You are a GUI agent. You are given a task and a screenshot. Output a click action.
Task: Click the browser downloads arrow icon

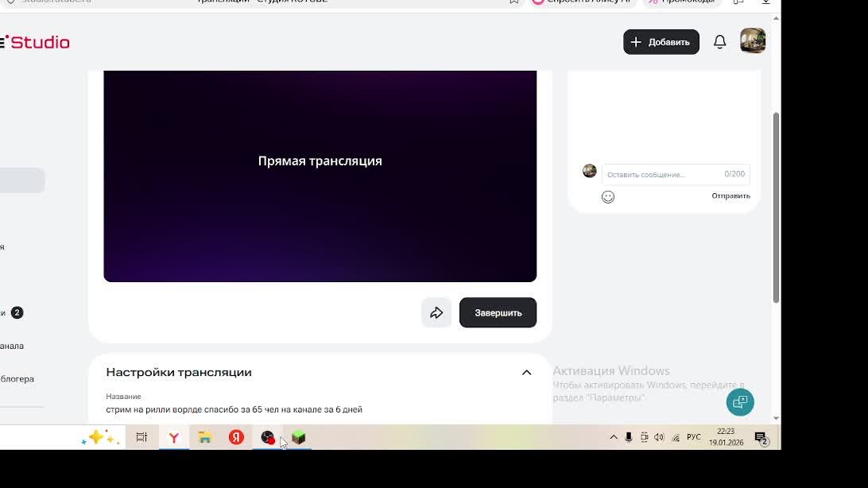765,2
